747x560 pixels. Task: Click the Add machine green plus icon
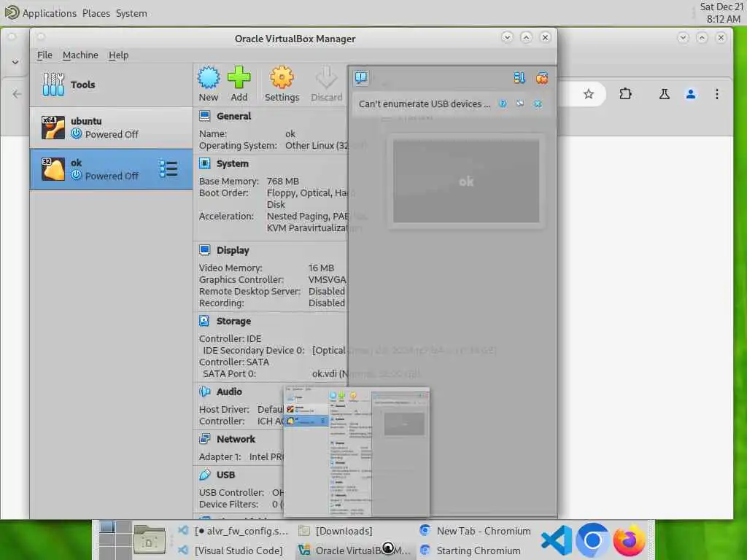(x=239, y=77)
